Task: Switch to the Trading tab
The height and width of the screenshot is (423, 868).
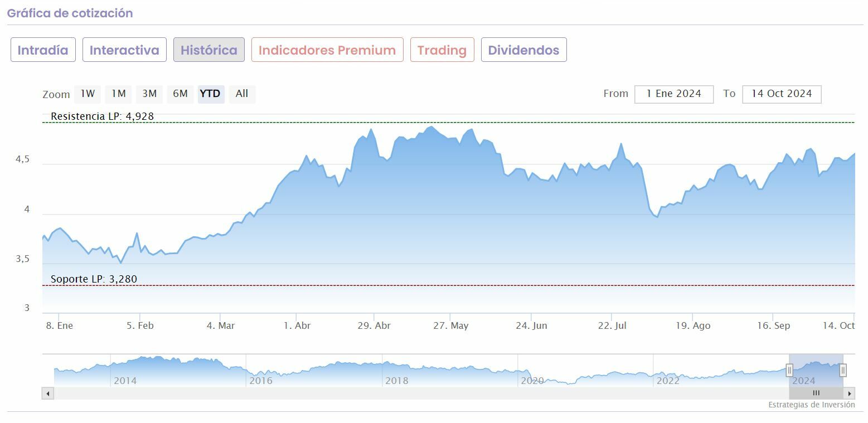Action: click(442, 50)
